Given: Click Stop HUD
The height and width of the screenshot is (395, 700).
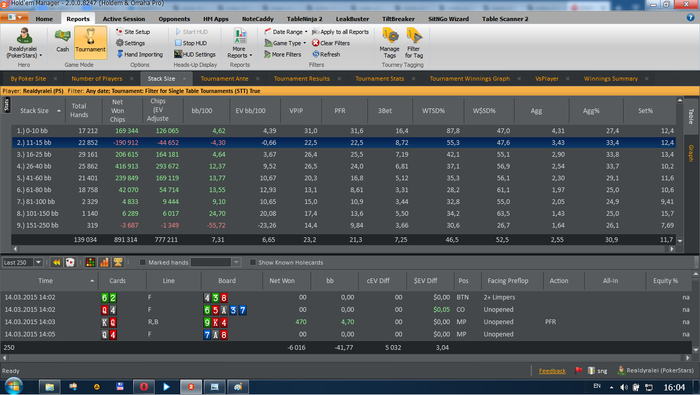Looking at the screenshot, I should [x=191, y=43].
